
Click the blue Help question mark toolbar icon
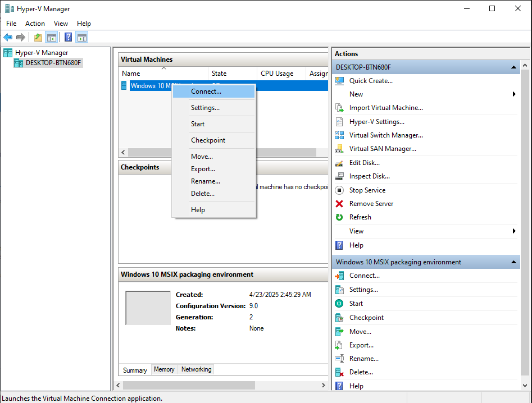[x=68, y=38]
